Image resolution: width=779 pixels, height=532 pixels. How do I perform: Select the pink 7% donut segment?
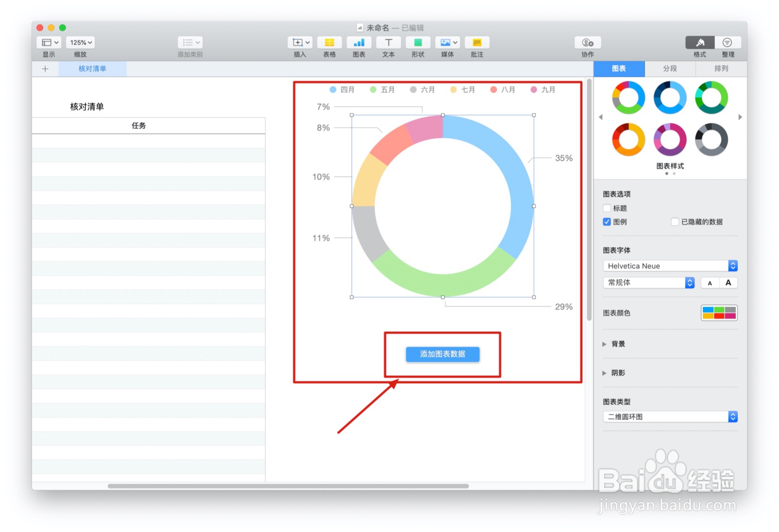[426, 128]
